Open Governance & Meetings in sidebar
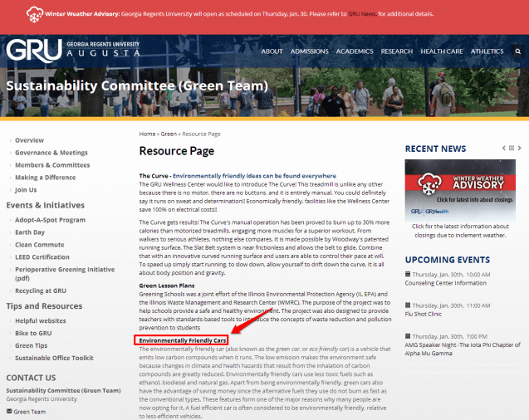The image size is (529, 420). point(51,153)
